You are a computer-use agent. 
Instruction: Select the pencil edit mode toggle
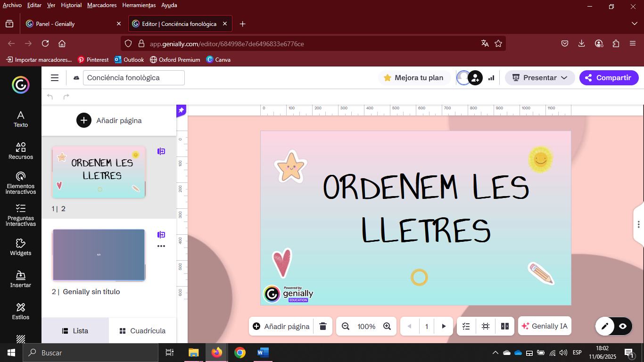604,326
